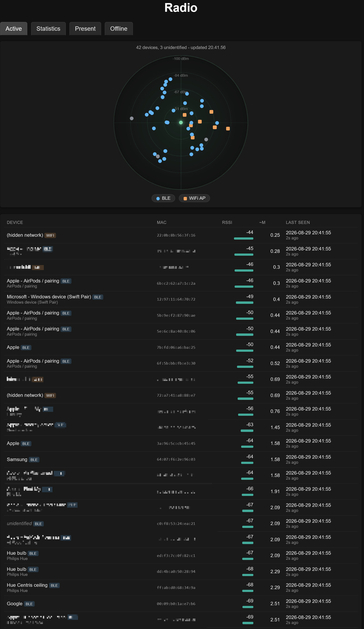This screenshot has height=629, width=364.
Task: Click the Google device name
Action: tap(15, 604)
